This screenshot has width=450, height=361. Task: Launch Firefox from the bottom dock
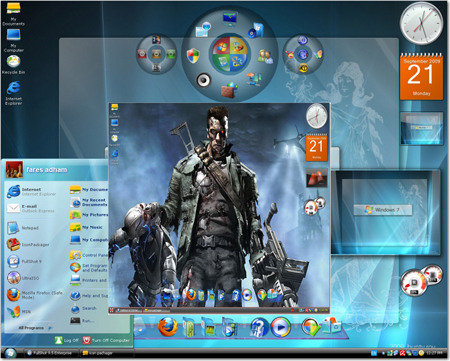pyautogui.click(x=168, y=327)
